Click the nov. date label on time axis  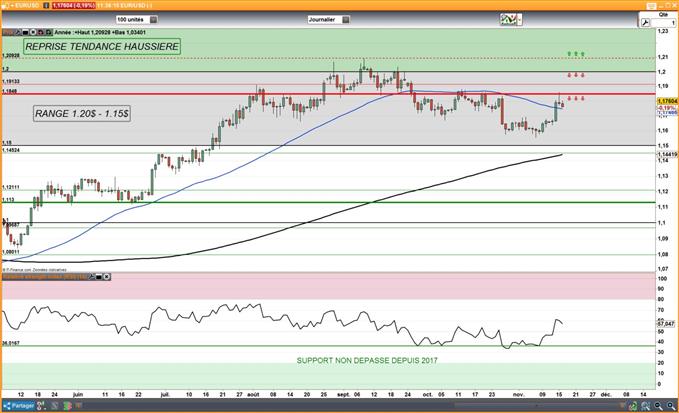(518, 394)
